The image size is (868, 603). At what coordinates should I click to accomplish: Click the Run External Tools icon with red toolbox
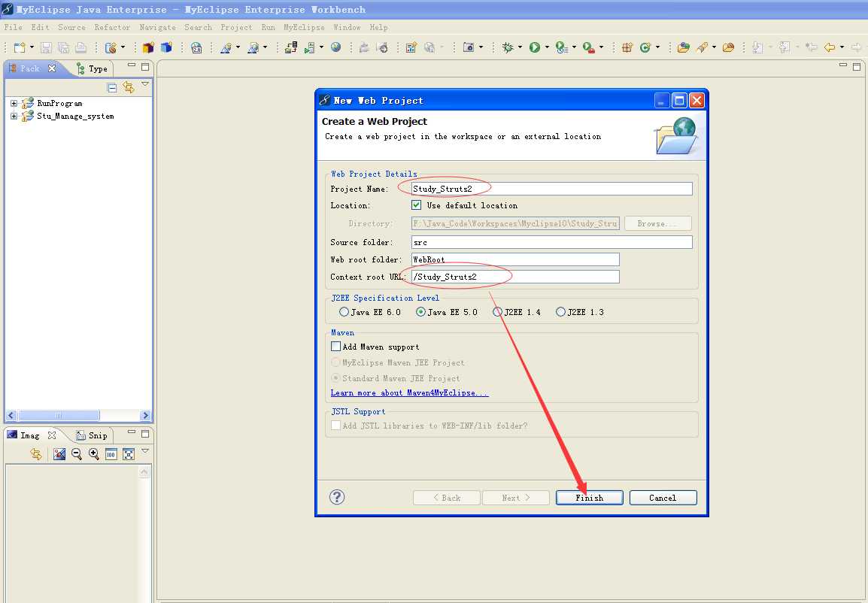(588, 47)
